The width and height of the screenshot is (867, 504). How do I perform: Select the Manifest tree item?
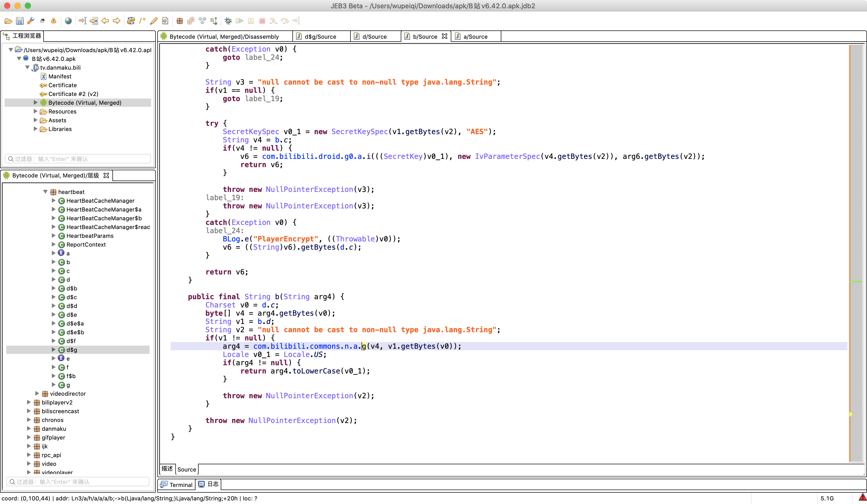(x=60, y=76)
